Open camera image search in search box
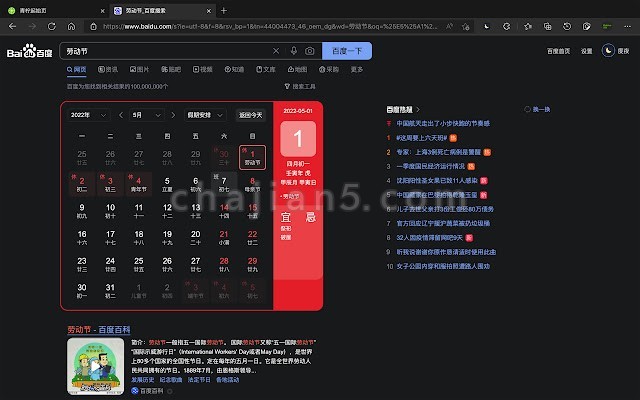 [x=309, y=50]
